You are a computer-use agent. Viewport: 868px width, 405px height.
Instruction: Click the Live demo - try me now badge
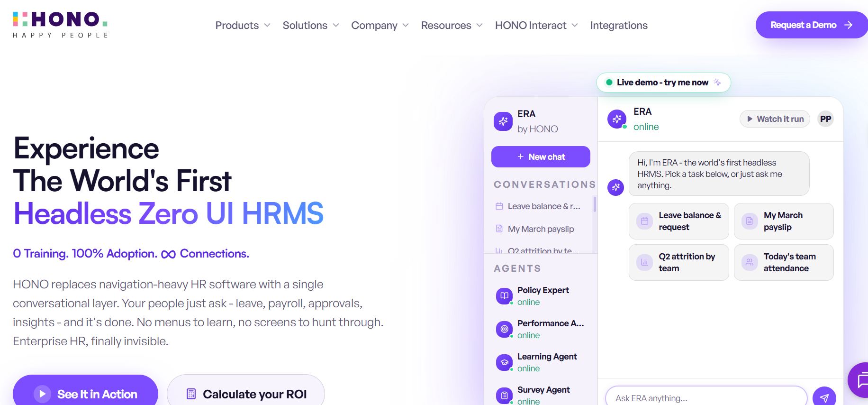(x=663, y=83)
